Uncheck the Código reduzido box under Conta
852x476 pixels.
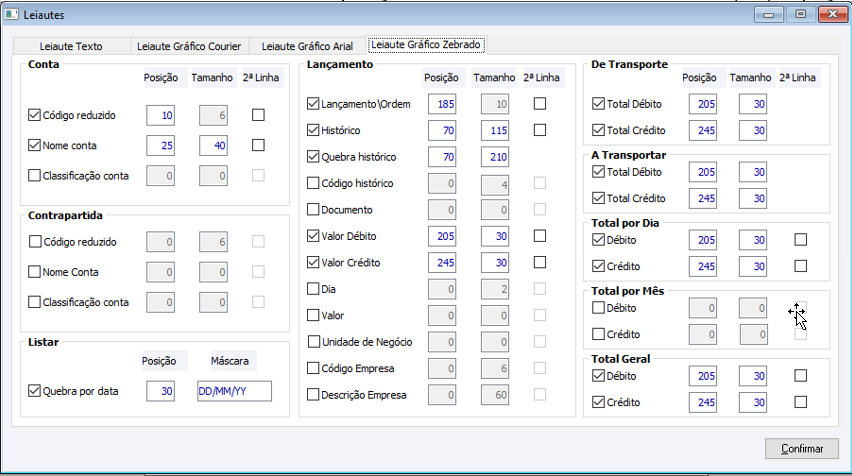point(36,115)
